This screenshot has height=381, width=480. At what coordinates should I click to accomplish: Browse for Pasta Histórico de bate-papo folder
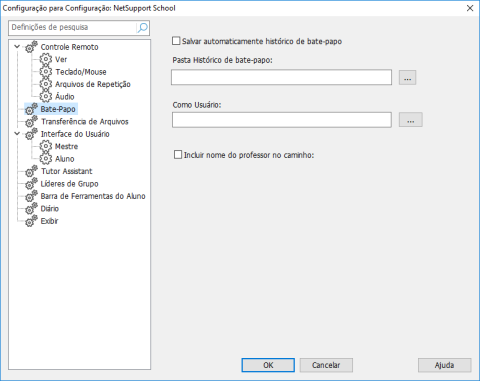[407, 78]
